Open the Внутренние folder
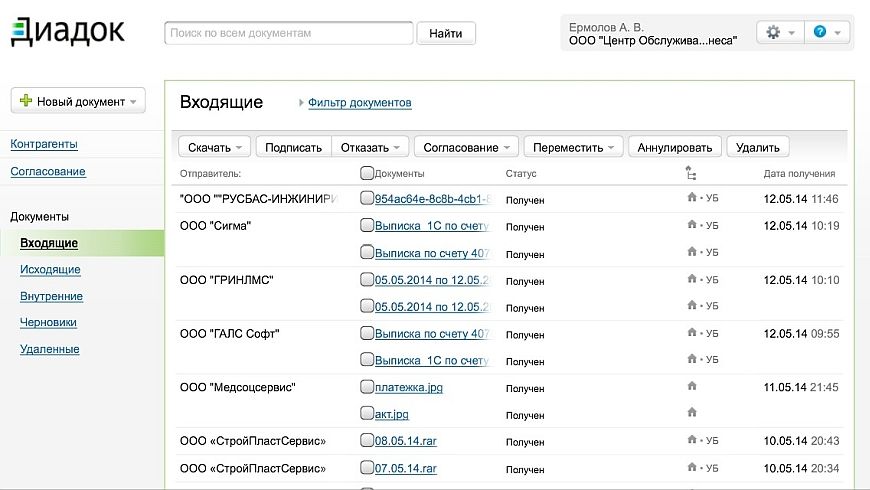This screenshot has width=870, height=490. point(51,296)
